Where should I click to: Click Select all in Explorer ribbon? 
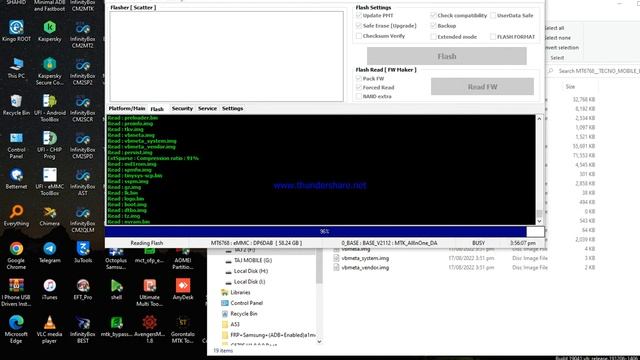[x=554, y=28]
